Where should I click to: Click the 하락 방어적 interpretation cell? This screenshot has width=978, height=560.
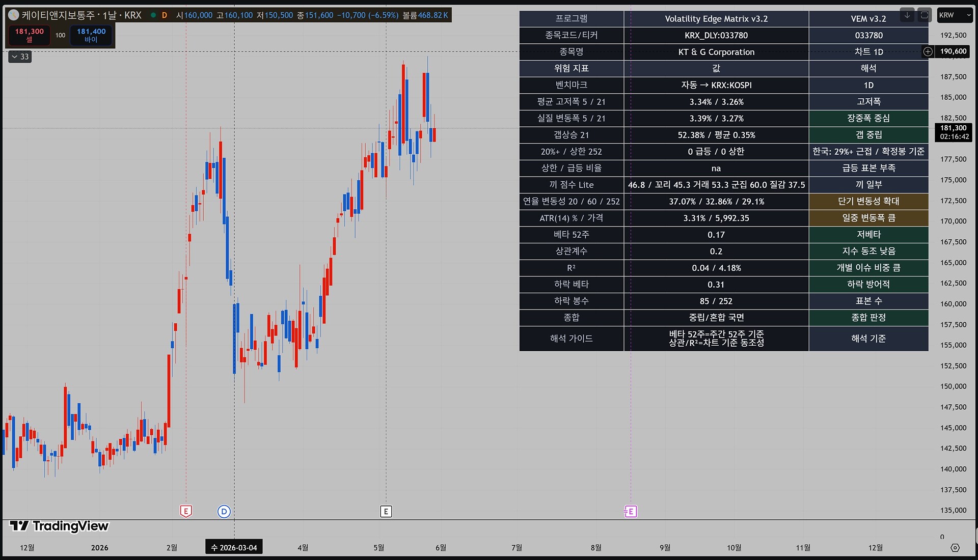click(868, 285)
